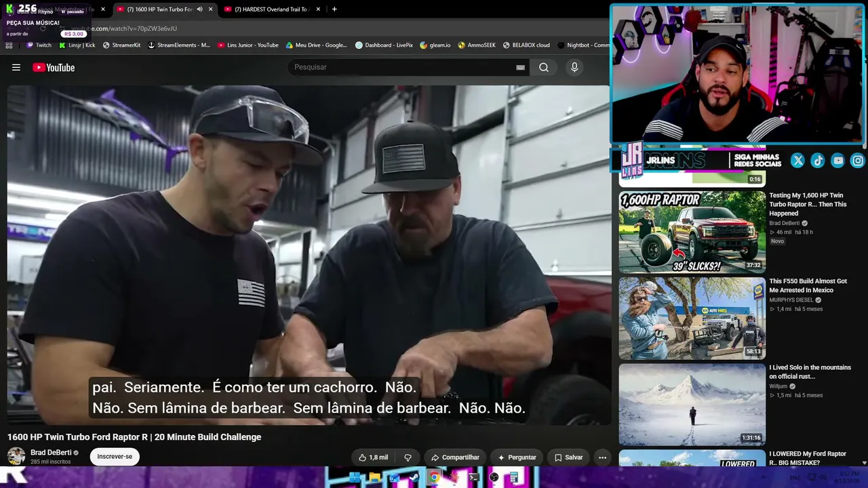
Task: Open Meu Drive - Google bookmark
Action: point(316,45)
